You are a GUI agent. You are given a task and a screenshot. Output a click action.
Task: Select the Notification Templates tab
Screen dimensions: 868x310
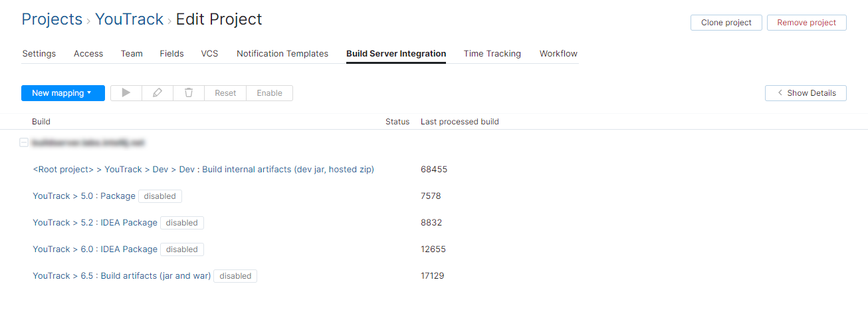tap(282, 54)
